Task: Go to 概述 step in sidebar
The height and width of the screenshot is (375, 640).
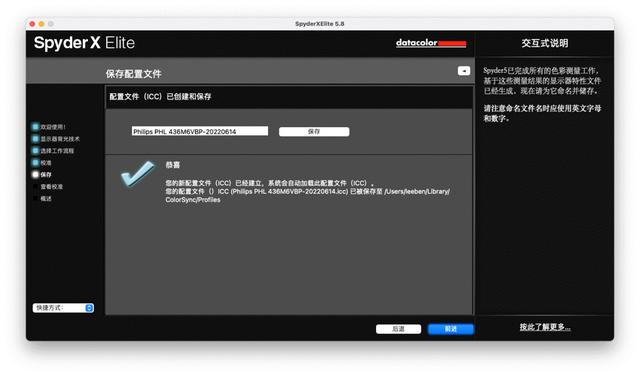Action: (x=46, y=199)
